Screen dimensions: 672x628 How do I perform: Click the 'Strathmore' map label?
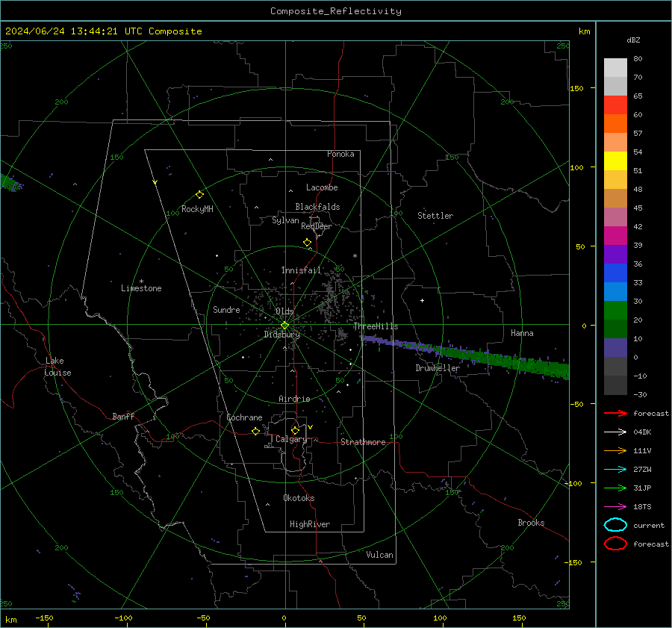(x=363, y=442)
